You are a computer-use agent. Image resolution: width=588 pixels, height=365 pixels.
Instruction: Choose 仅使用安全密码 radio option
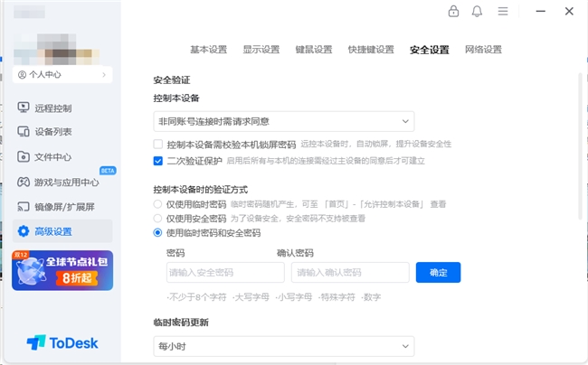click(x=158, y=219)
